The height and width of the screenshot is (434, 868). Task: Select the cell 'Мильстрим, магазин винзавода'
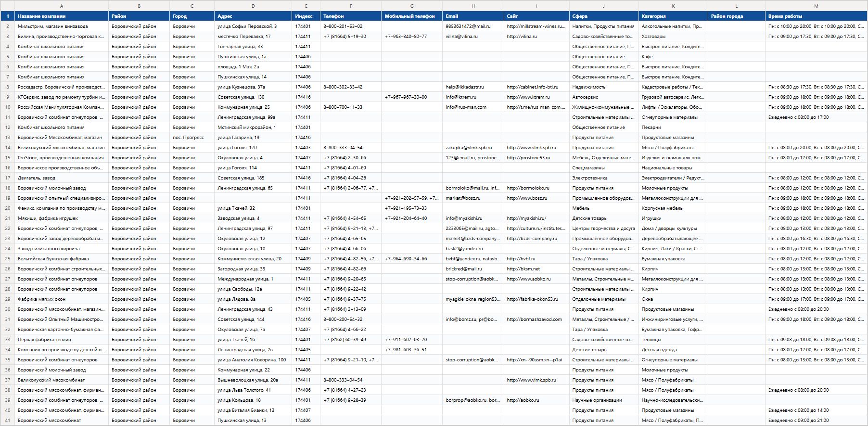pos(62,26)
